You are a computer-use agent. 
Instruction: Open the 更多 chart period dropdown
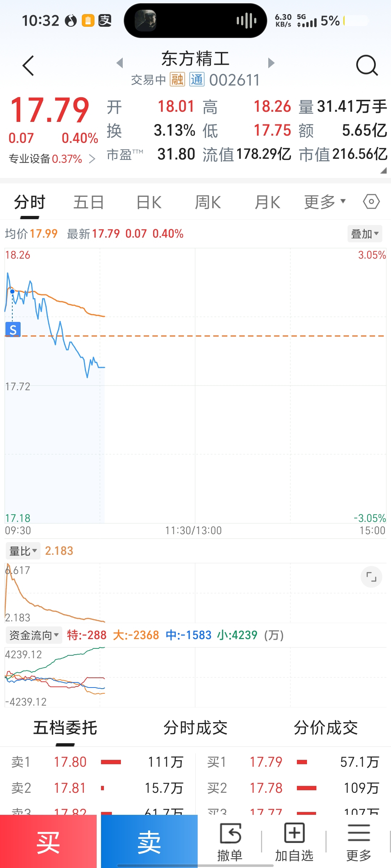tap(325, 202)
